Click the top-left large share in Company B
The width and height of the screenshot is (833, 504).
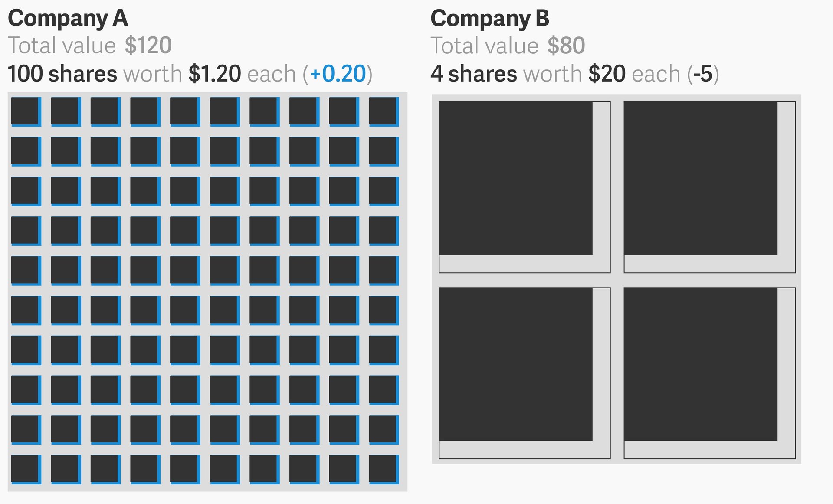coord(525,187)
